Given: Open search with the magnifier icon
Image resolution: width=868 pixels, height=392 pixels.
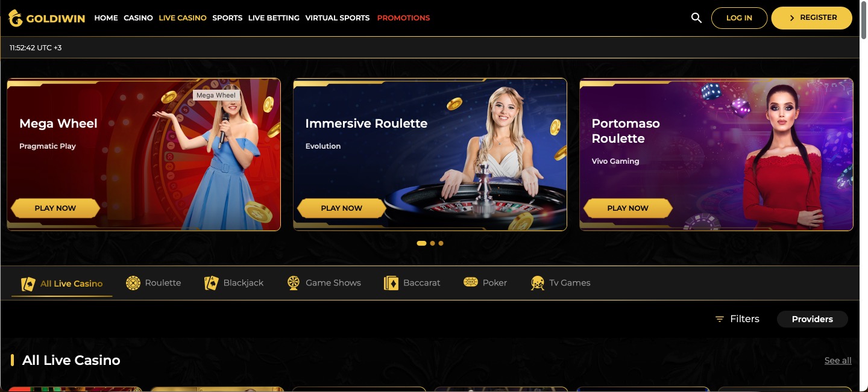Looking at the screenshot, I should pyautogui.click(x=696, y=18).
